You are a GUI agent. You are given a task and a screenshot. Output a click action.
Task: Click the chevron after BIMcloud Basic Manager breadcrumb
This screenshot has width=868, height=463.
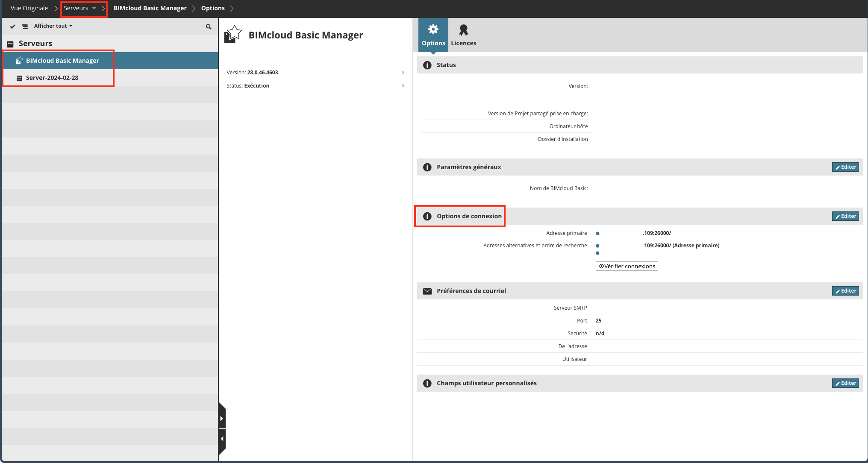click(194, 8)
